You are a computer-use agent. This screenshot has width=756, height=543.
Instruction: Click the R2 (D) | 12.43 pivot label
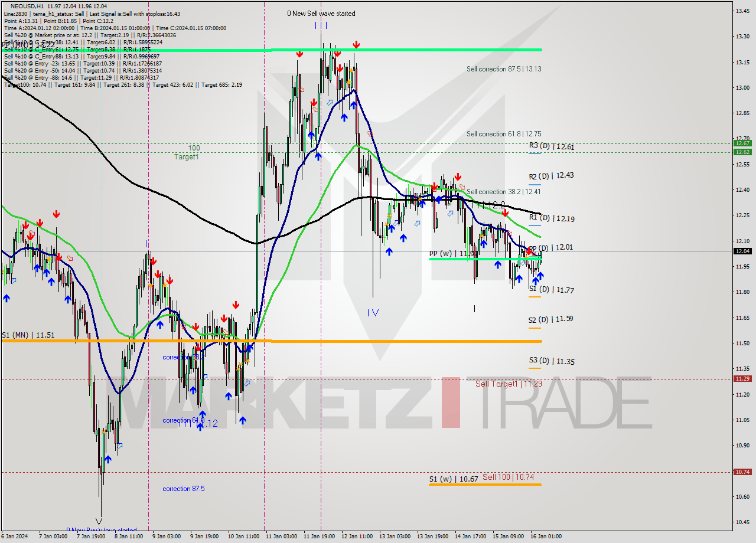[552, 176]
